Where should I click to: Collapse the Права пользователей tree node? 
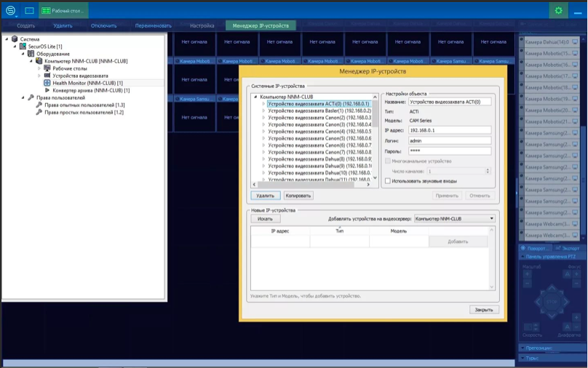click(23, 97)
